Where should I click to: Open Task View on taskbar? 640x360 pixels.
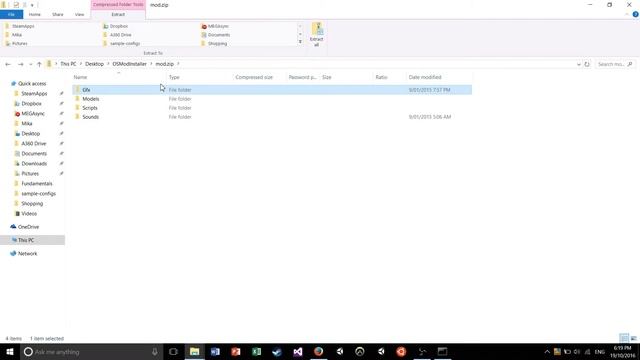(x=173, y=351)
